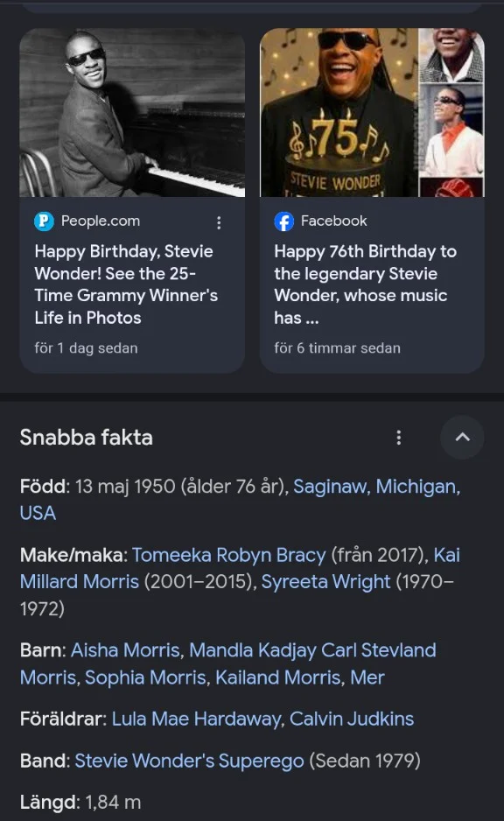Image resolution: width=504 pixels, height=821 pixels.
Task: Open the Tomeeka Robyn Bracy link
Action: click(228, 555)
